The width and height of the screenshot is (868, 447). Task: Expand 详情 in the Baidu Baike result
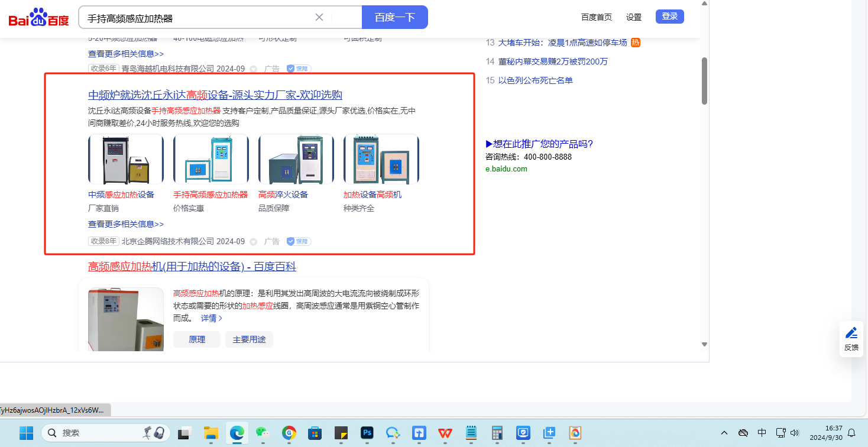212,318
